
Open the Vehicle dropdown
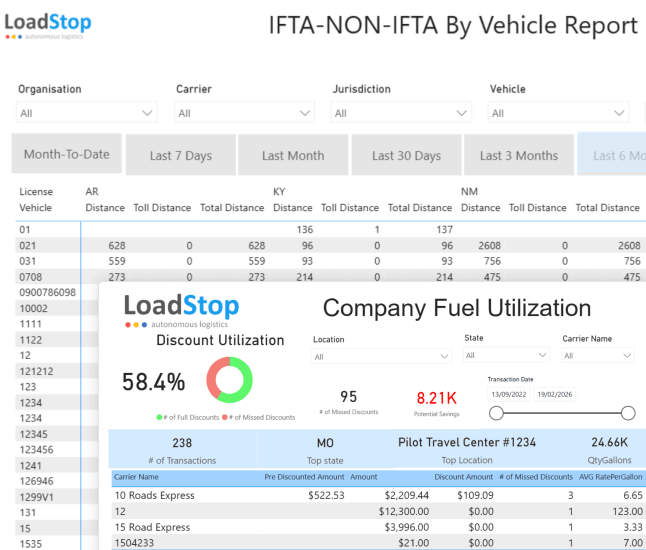(558, 113)
